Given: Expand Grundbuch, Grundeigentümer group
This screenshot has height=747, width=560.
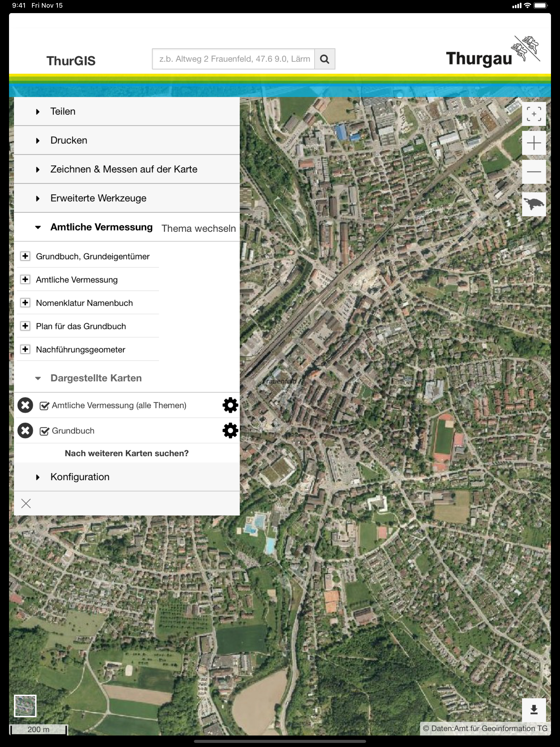Looking at the screenshot, I should click(x=25, y=256).
